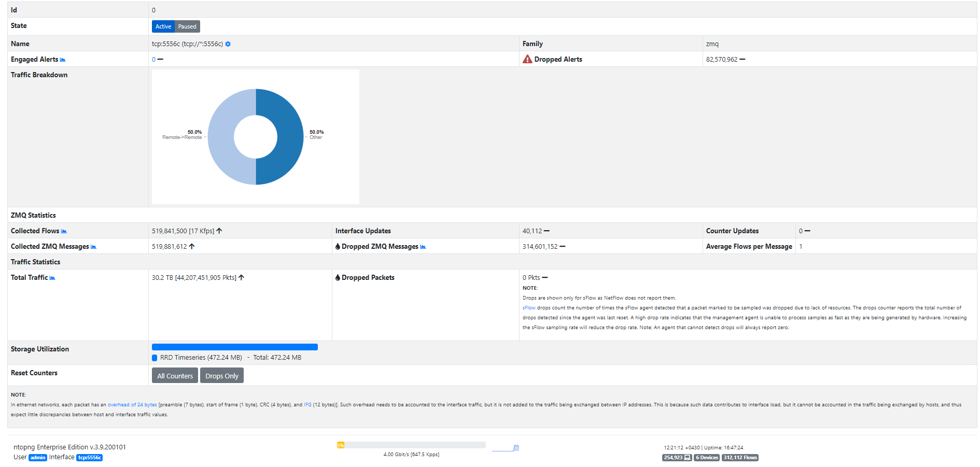Click the RRD Timeseries blue legend swatch

point(155,358)
